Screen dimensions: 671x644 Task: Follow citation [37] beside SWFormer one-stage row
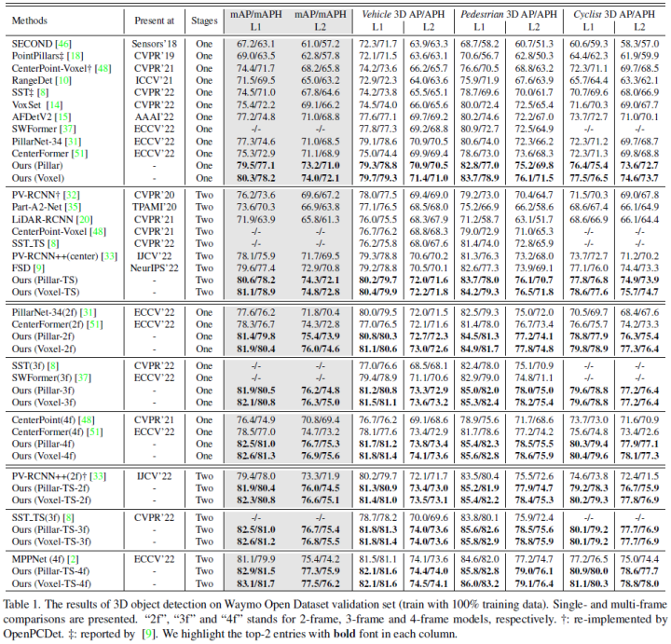[68, 129]
